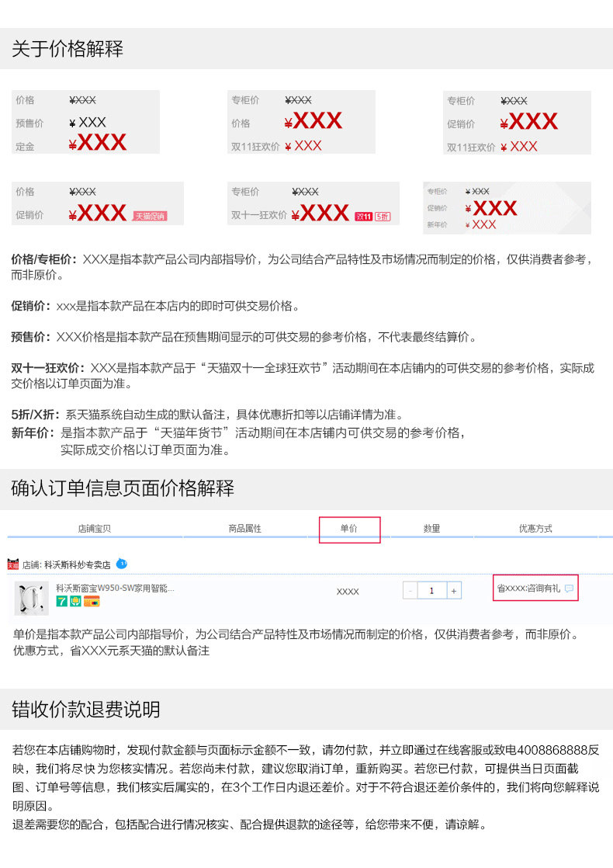
Task: Open the 科沃斯窗宝W950-SW product title link
Action: pos(115,588)
